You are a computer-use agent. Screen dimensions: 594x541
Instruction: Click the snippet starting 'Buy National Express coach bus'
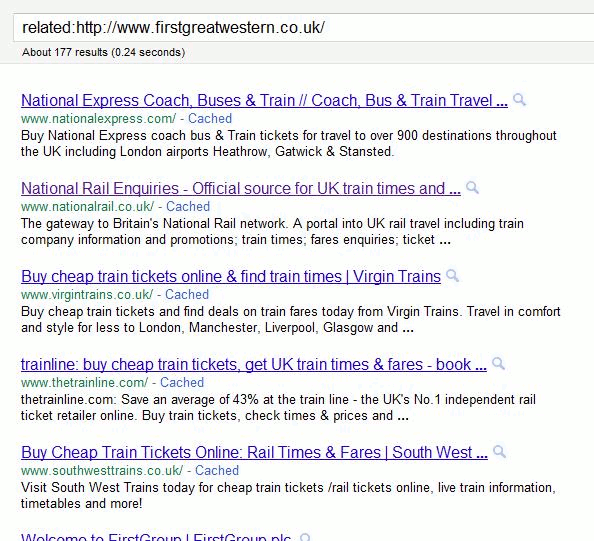click(289, 144)
